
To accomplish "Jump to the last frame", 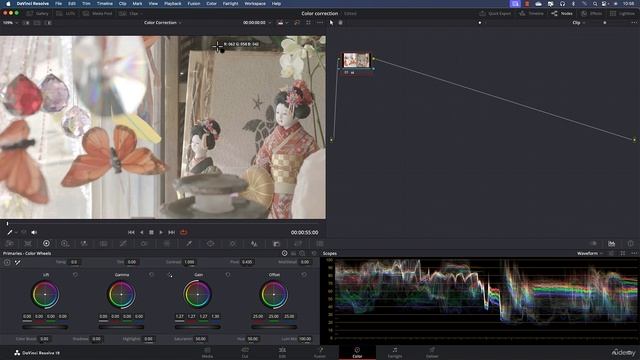I will [x=171, y=232].
